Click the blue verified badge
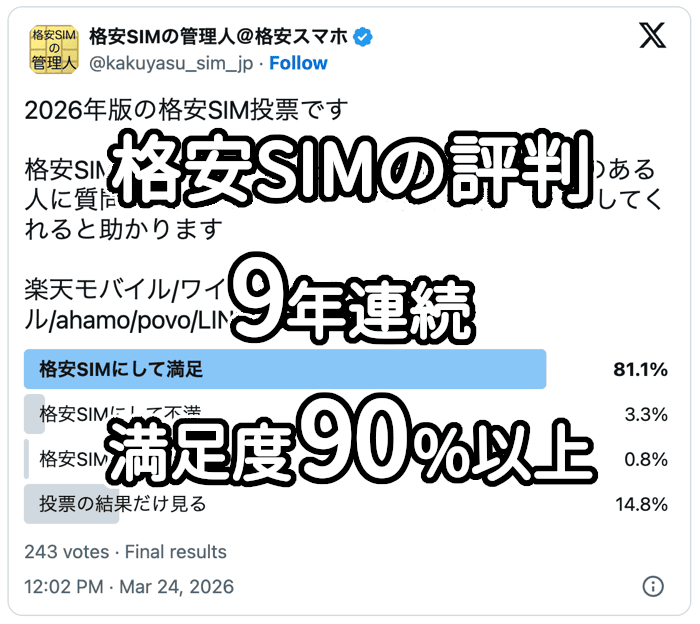 point(365,37)
